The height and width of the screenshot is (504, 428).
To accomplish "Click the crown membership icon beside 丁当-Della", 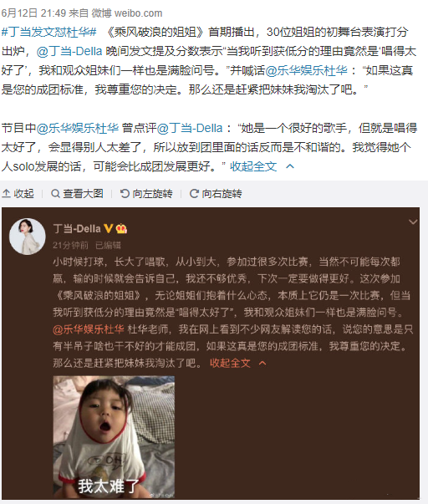I will coord(121,228).
